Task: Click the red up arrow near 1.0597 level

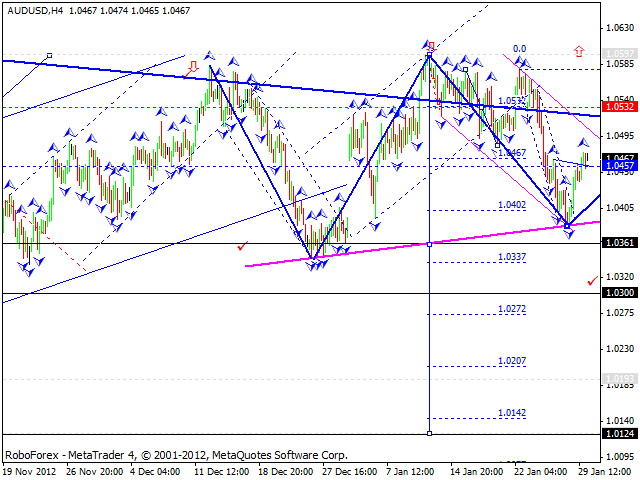Action: [579, 51]
